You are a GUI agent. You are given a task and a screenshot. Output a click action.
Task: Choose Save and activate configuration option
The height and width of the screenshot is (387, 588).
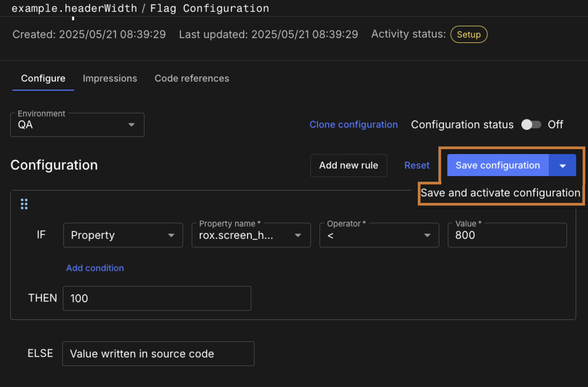click(500, 193)
